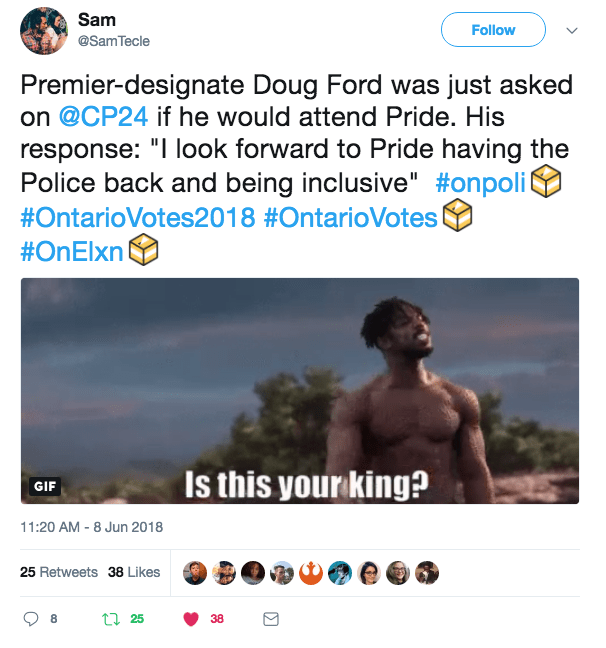Click the reply speech bubble icon

[33, 619]
